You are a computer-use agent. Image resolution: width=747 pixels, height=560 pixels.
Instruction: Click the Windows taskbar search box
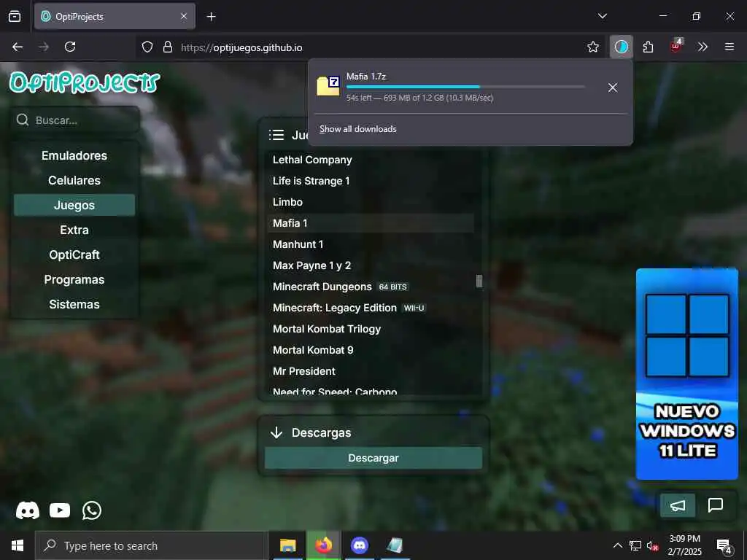click(150, 545)
